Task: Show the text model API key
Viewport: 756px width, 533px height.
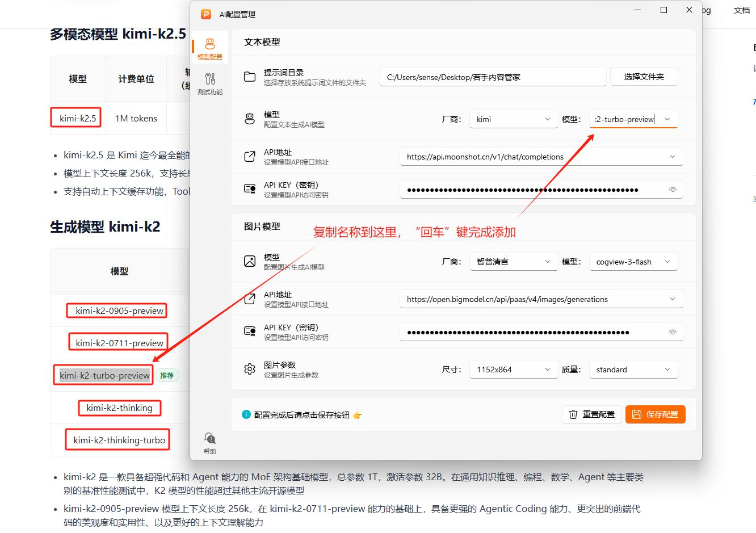Action: pos(673,190)
